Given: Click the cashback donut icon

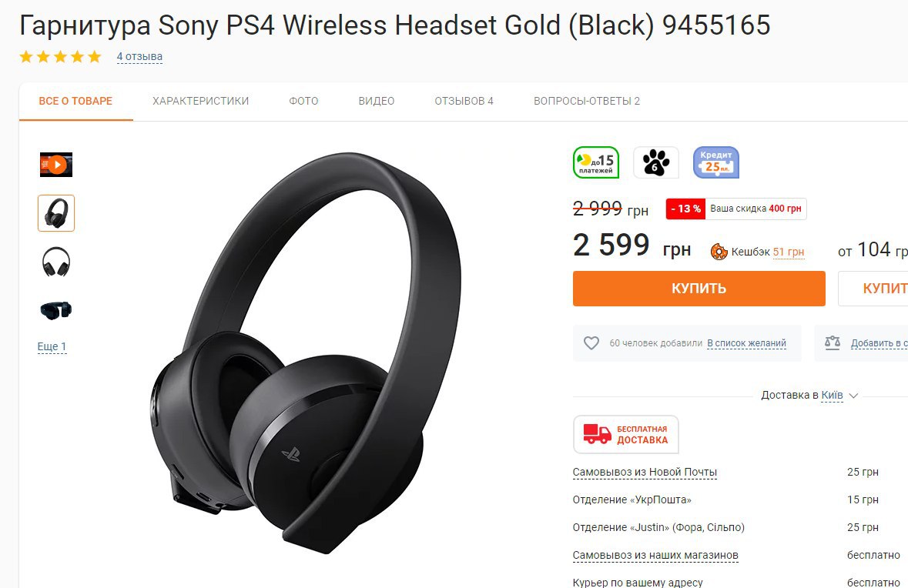Looking at the screenshot, I should (x=719, y=252).
